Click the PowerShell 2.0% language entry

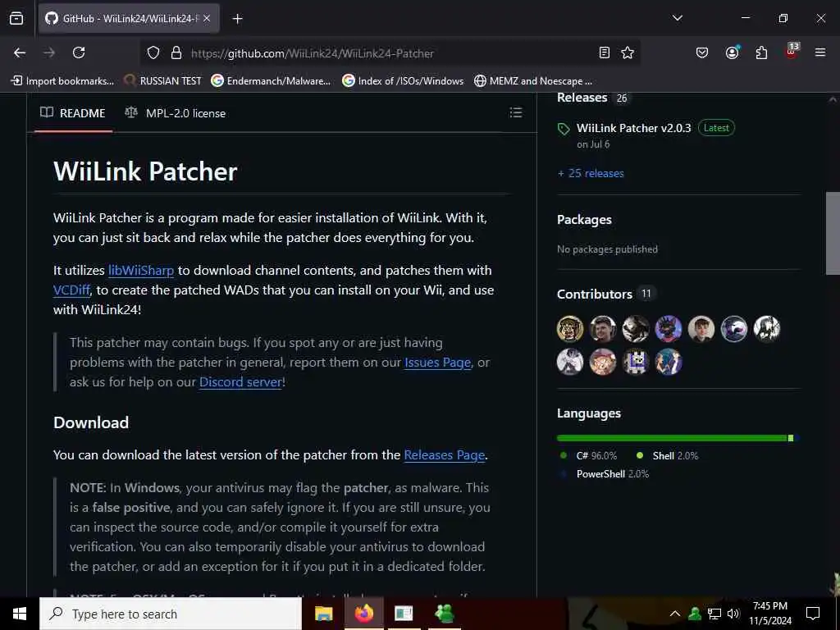click(x=605, y=474)
